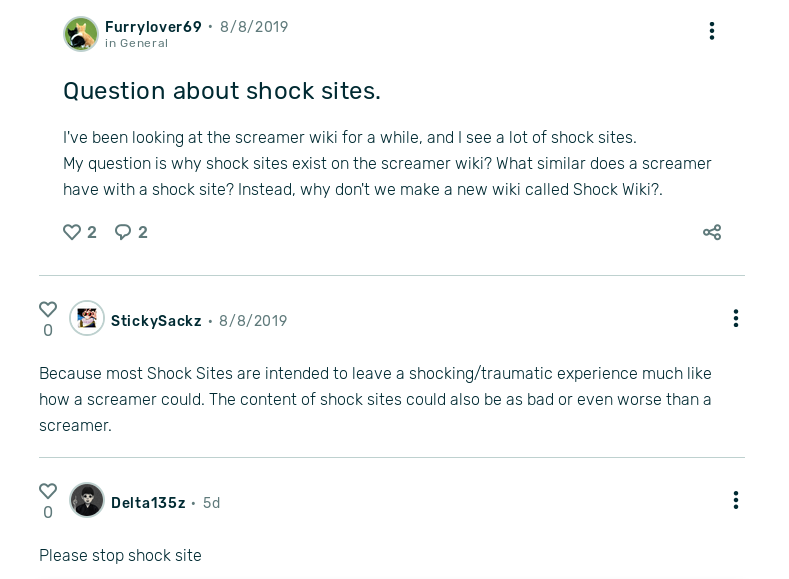The width and height of the screenshot is (789, 579).
Task: Click the post's comment bubble icon
Action: [x=123, y=232]
